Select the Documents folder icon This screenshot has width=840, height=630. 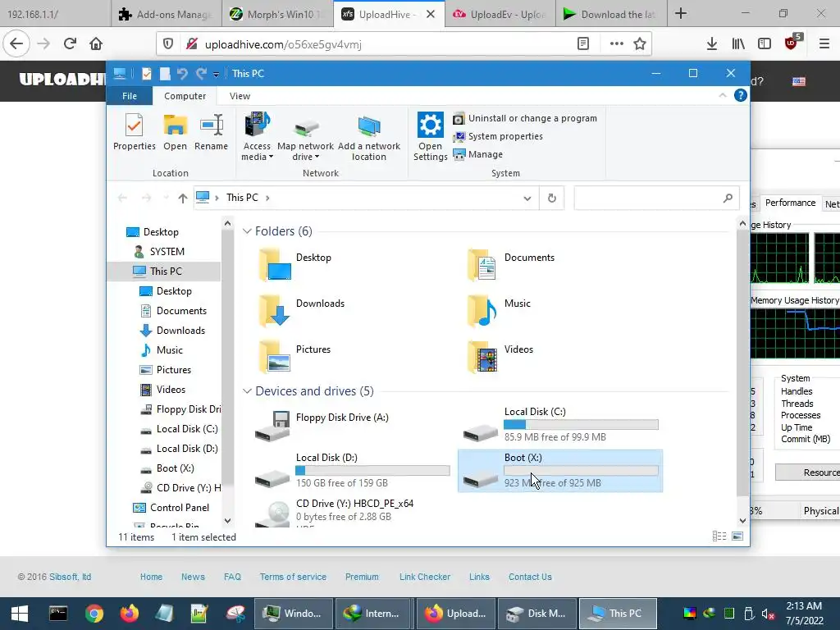click(x=482, y=265)
